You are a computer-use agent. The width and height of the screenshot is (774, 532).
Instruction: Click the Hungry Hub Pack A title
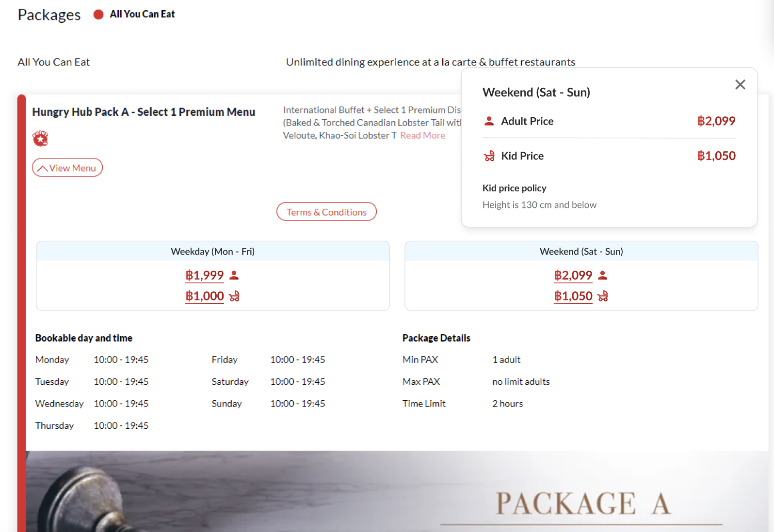coord(144,112)
